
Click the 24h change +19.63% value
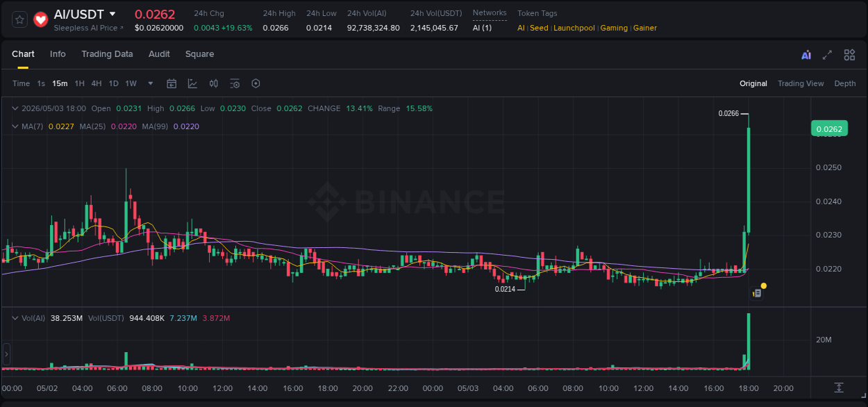(237, 28)
